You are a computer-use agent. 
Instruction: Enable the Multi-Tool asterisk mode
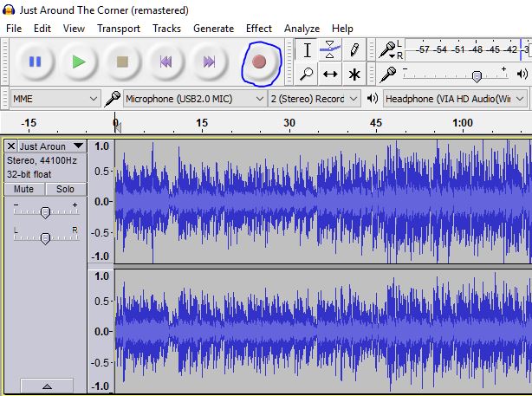(354, 74)
